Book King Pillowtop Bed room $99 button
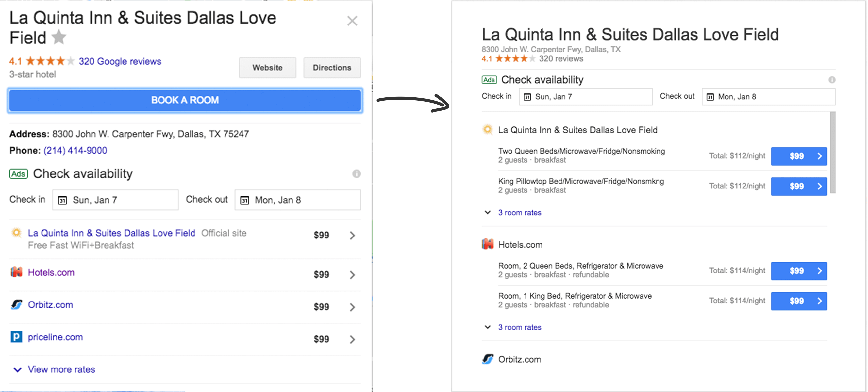 [x=799, y=187]
